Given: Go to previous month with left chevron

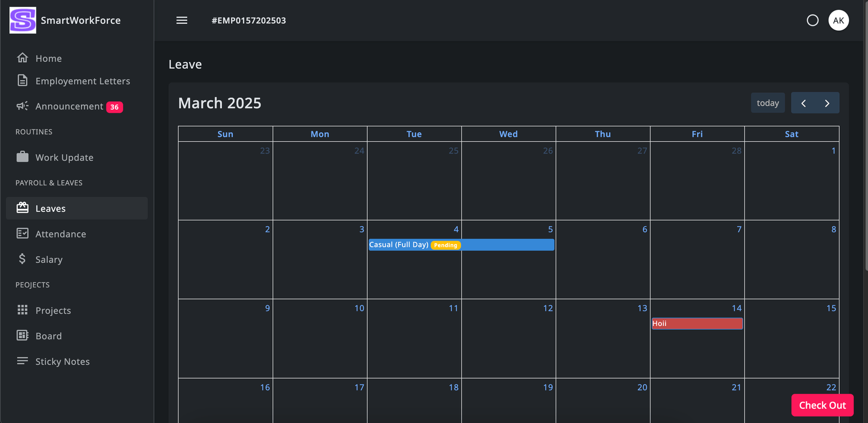Looking at the screenshot, I should [803, 103].
